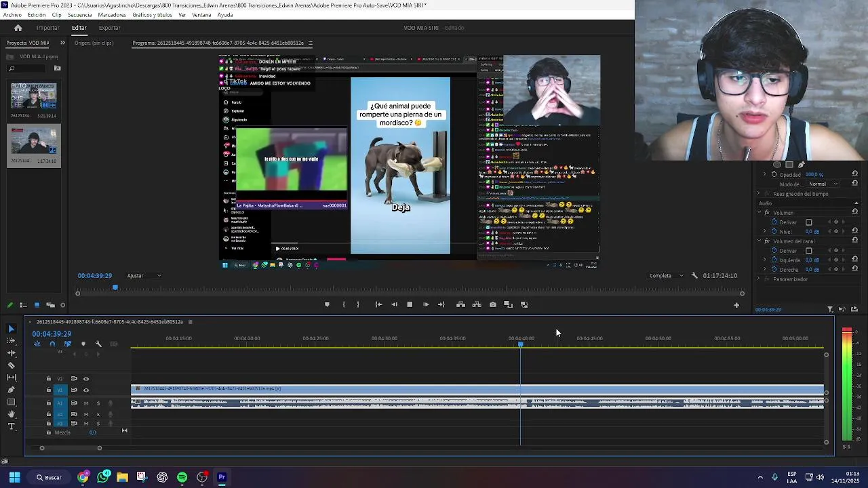Viewport: 868px width, 488px height.
Task: Select the Rectangle tool
Action: tap(11, 402)
